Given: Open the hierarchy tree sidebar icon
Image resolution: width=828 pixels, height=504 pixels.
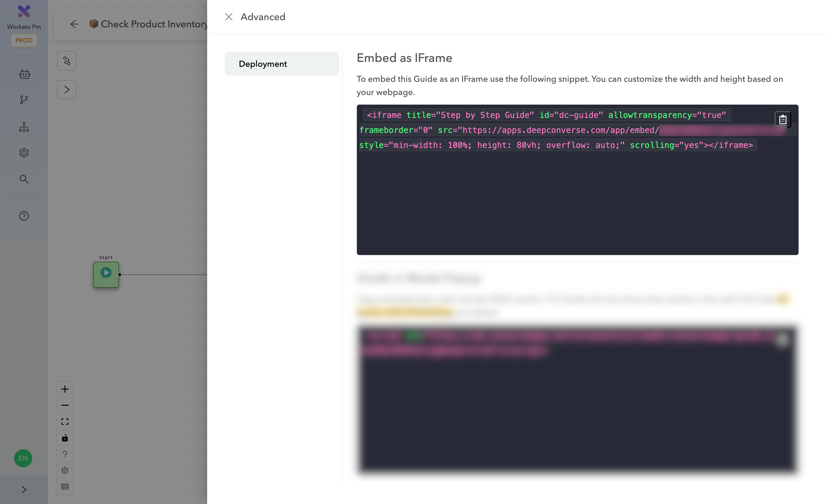Looking at the screenshot, I should point(24,127).
